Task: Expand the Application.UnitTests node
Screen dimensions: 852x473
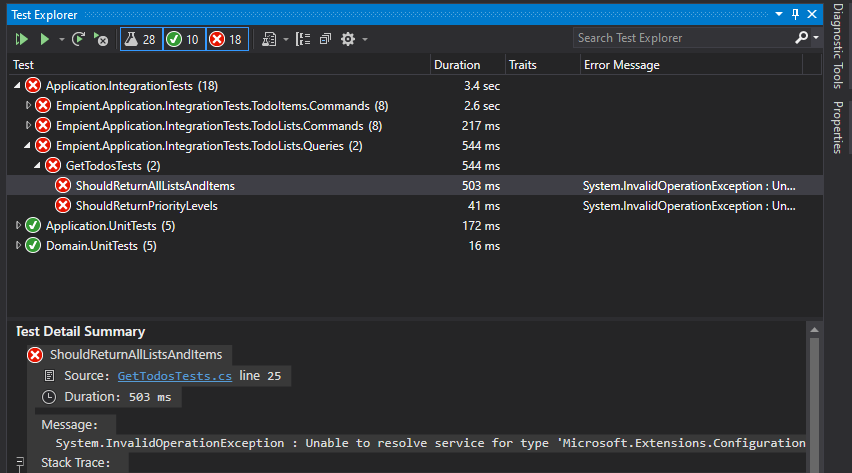Action: (18, 225)
